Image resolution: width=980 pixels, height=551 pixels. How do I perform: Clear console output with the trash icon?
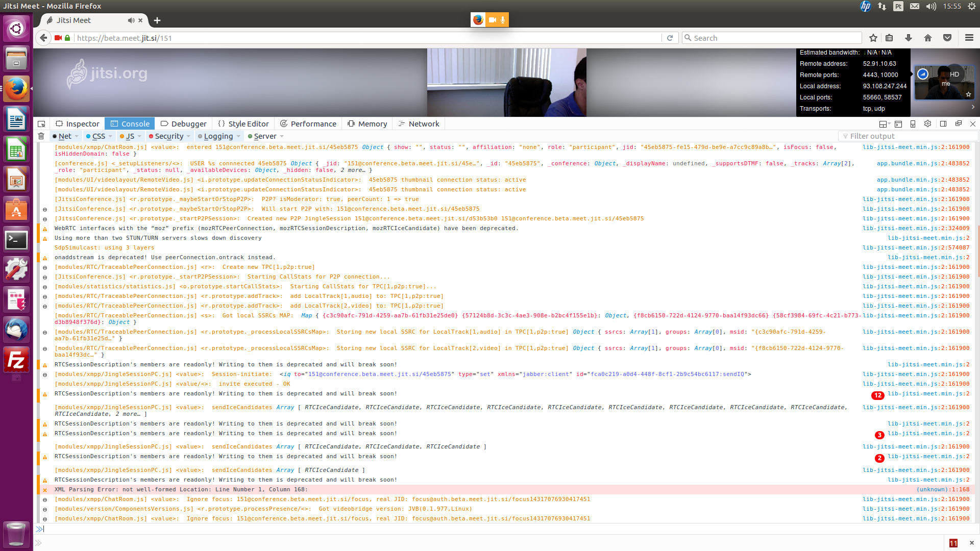pos(41,136)
